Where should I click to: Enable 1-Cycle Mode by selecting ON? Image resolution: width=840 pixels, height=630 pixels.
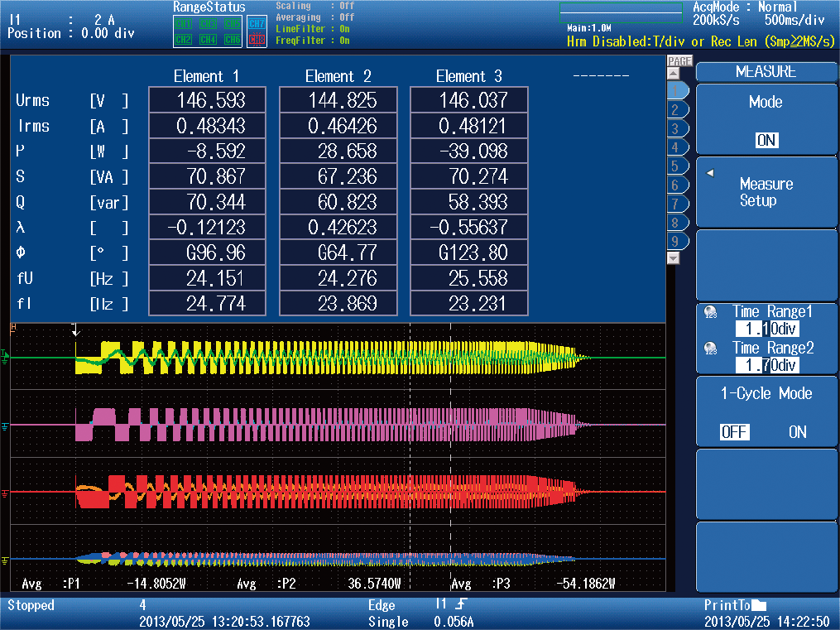coord(798,432)
